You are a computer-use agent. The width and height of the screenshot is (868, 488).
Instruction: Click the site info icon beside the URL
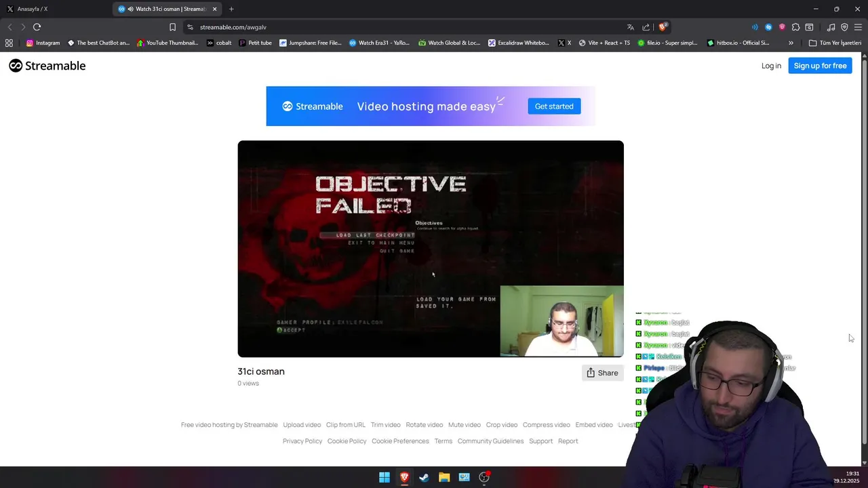[x=190, y=27]
